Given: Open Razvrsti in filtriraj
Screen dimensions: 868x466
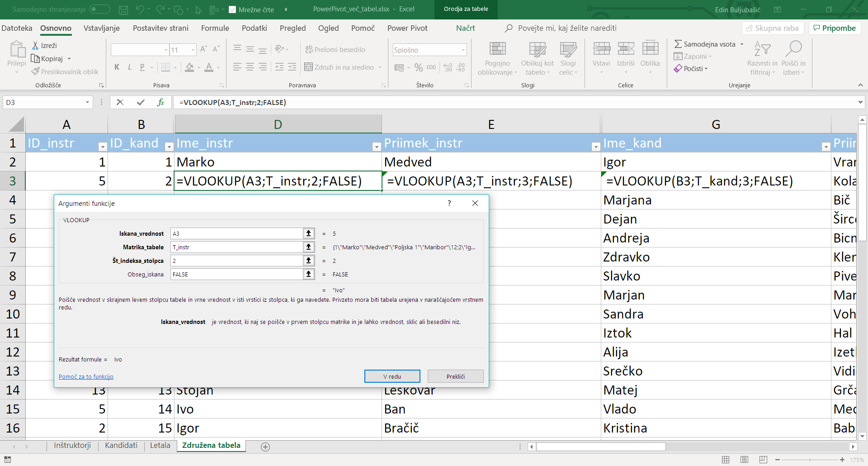Looking at the screenshot, I should [x=762, y=58].
